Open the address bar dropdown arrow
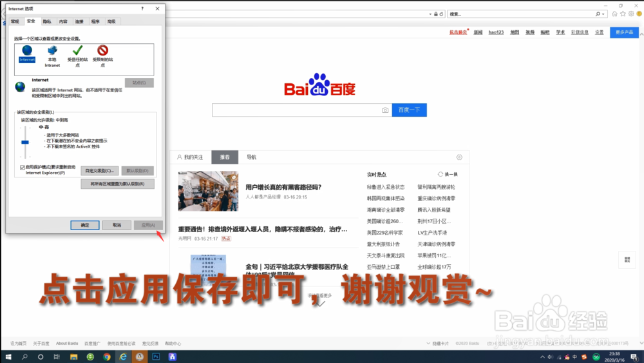This screenshot has height=363, width=644. 430,14
